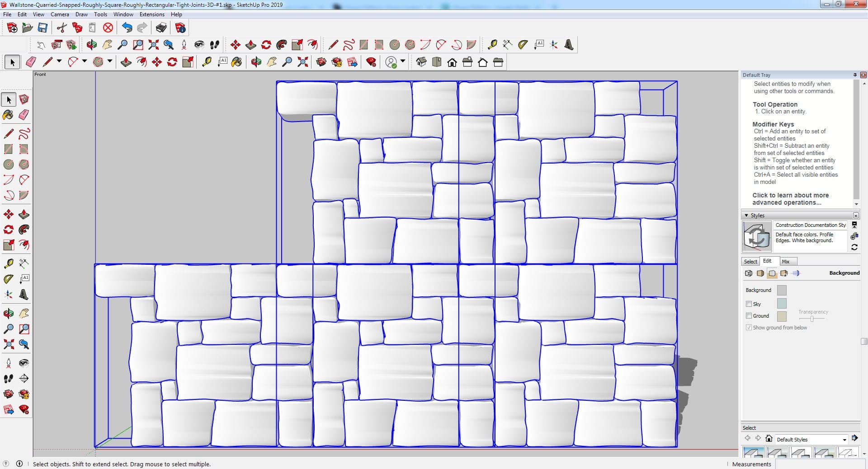Viewport: 868px width, 469px height.
Task: Switch to the Mix tab
Action: click(x=786, y=262)
